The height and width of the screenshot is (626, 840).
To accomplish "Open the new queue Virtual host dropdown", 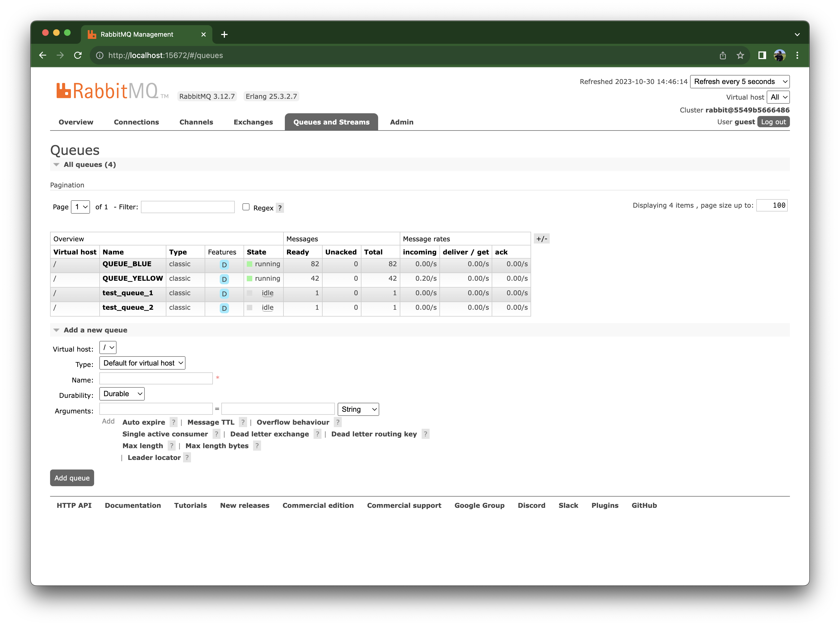I will 108,347.
